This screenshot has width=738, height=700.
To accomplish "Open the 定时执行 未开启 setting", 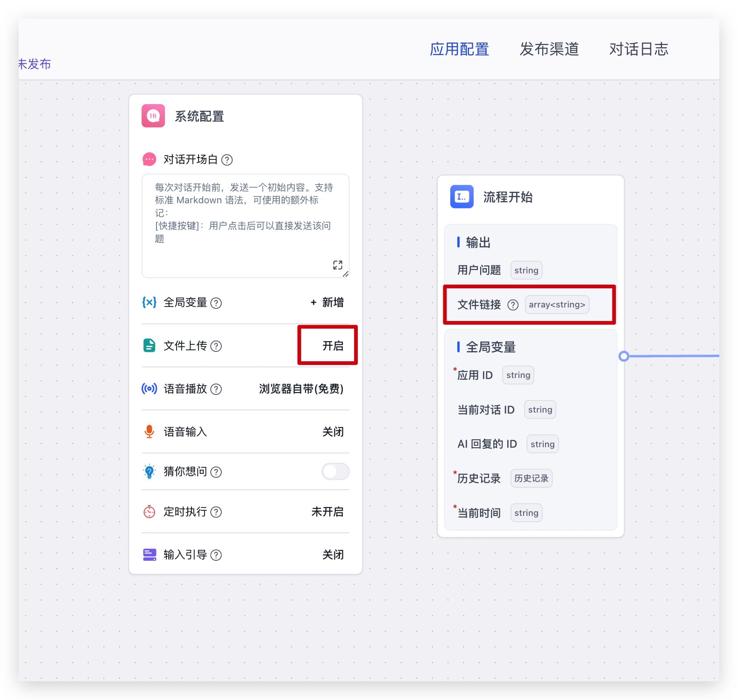I will [x=327, y=512].
